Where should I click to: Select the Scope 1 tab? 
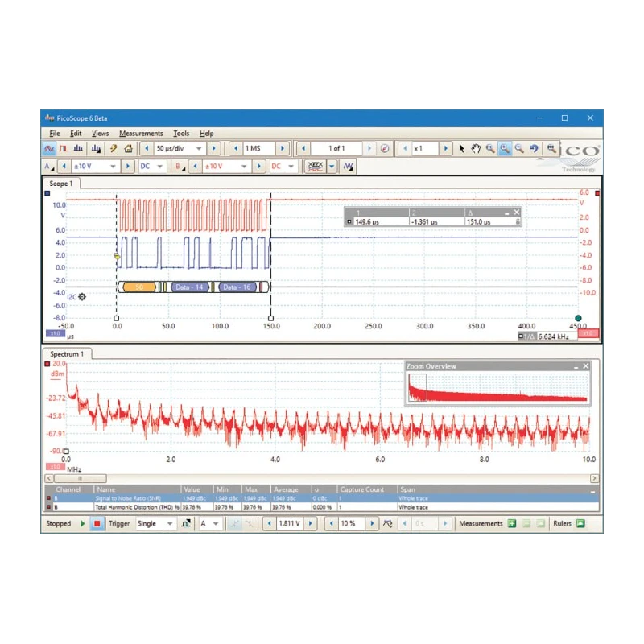61,184
